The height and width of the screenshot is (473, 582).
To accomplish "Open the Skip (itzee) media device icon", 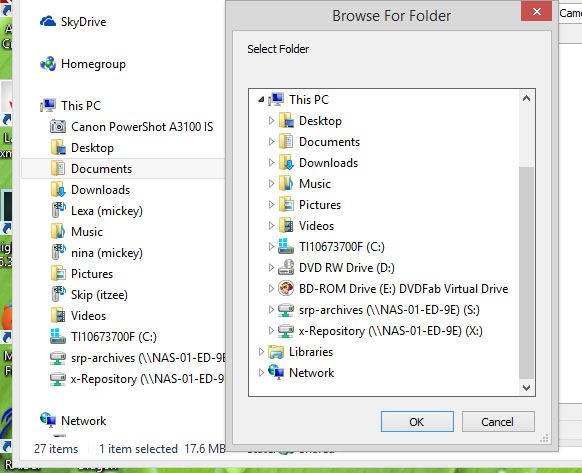I will coord(58,294).
